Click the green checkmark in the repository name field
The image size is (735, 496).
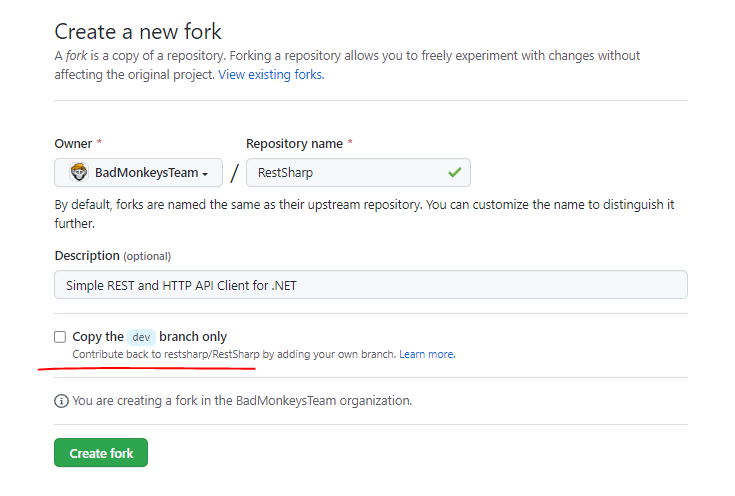pos(455,172)
